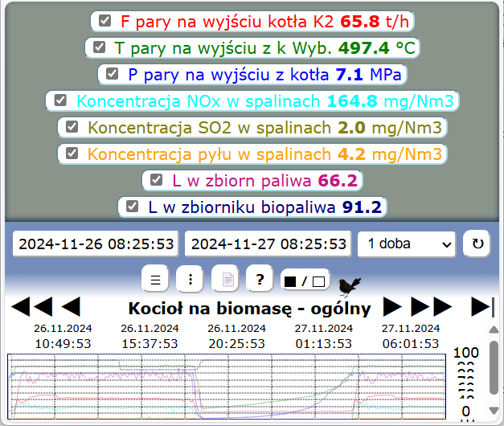Viewport: 504px width, 426px height.
Task: Click the vertical scrollbar beside the chart
Action: tap(494, 370)
